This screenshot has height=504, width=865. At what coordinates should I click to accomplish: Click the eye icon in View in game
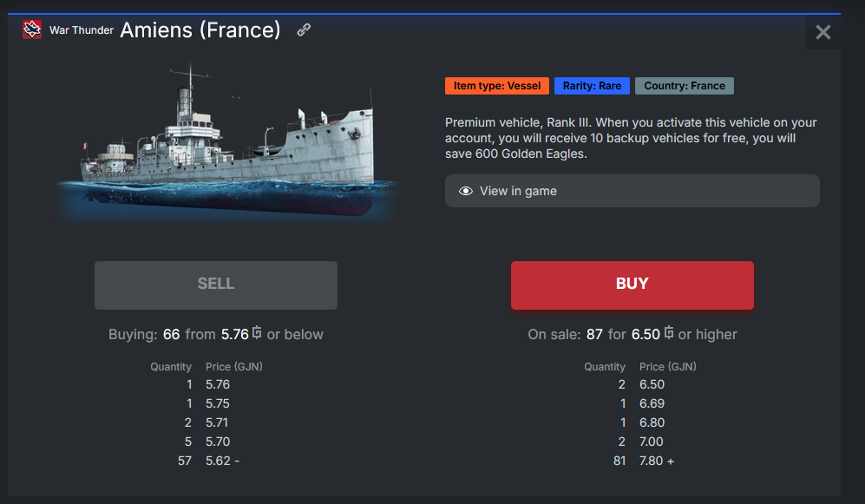pyautogui.click(x=466, y=191)
